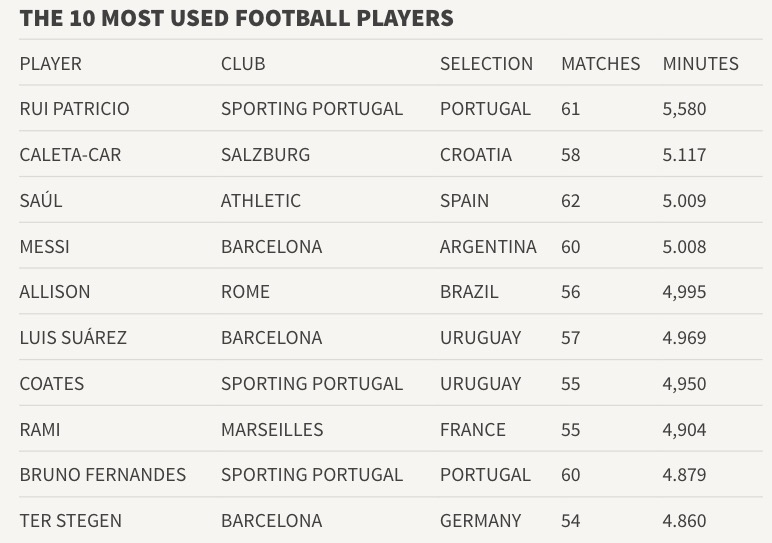The width and height of the screenshot is (772, 543).
Task: Select RAMI in the player column
Action: (40, 430)
